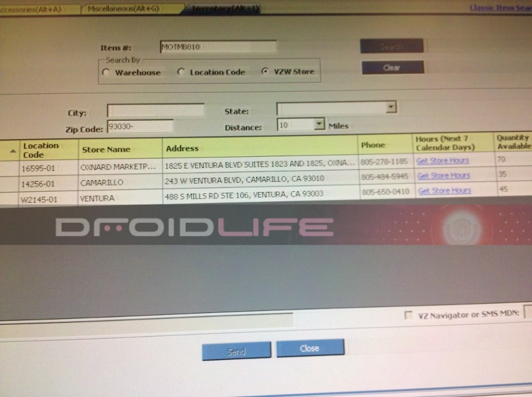Focus the Zip Code text field
This screenshot has width=532, height=397.
click(140, 126)
